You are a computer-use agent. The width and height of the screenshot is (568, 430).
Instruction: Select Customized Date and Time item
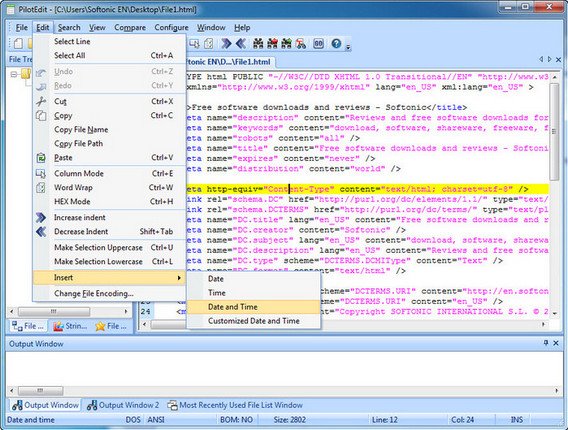254,321
